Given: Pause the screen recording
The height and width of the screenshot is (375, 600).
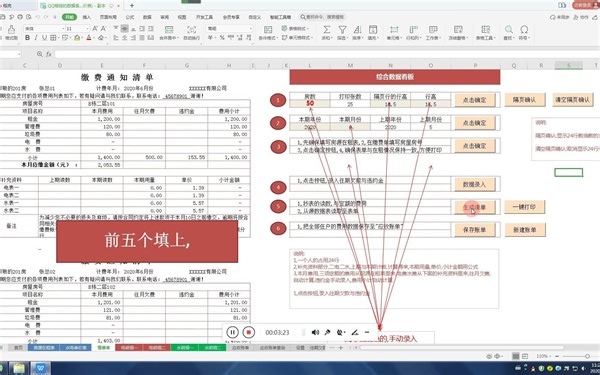Looking at the screenshot, I should (x=232, y=332).
